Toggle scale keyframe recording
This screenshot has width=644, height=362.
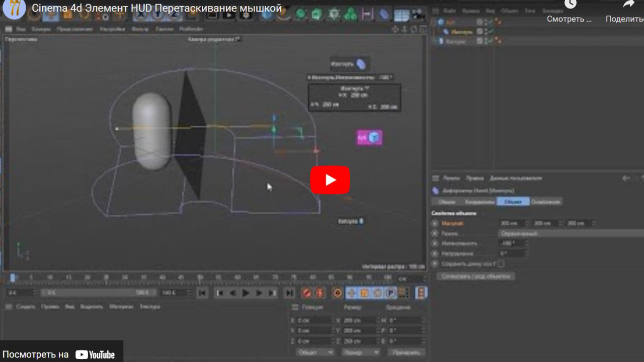coord(365,293)
